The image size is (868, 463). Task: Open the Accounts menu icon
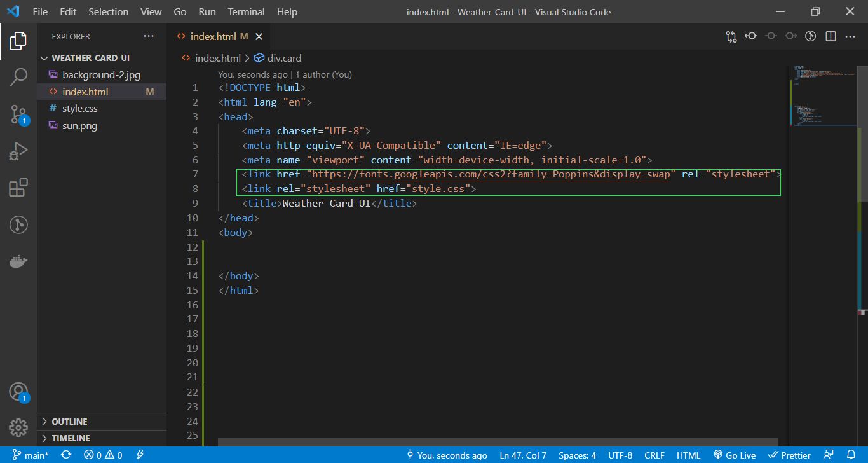pyautogui.click(x=18, y=392)
